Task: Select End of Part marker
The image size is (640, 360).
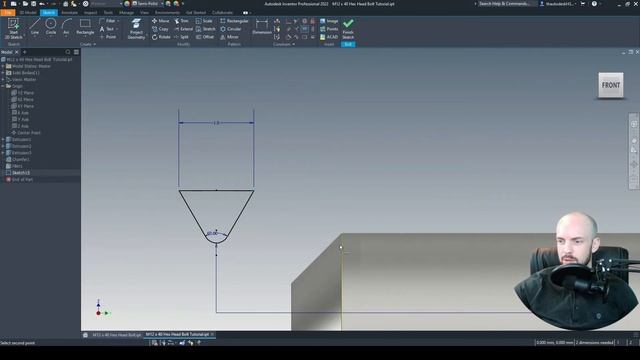Action: [x=19, y=180]
